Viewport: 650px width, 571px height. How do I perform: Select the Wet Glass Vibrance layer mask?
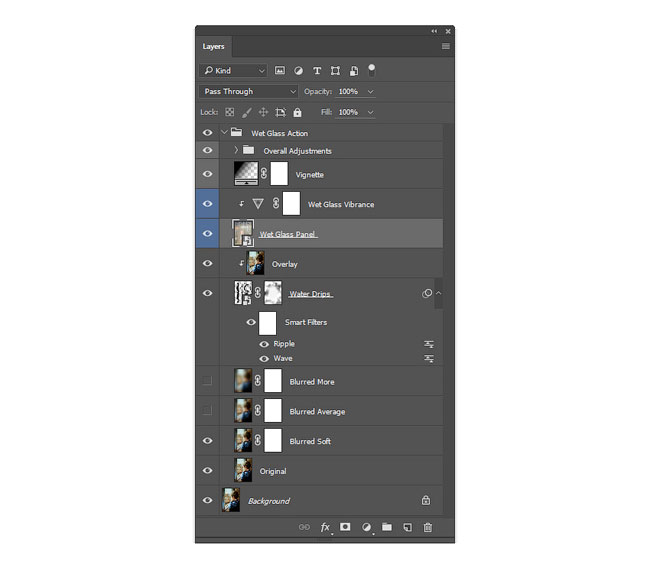point(291,204)
